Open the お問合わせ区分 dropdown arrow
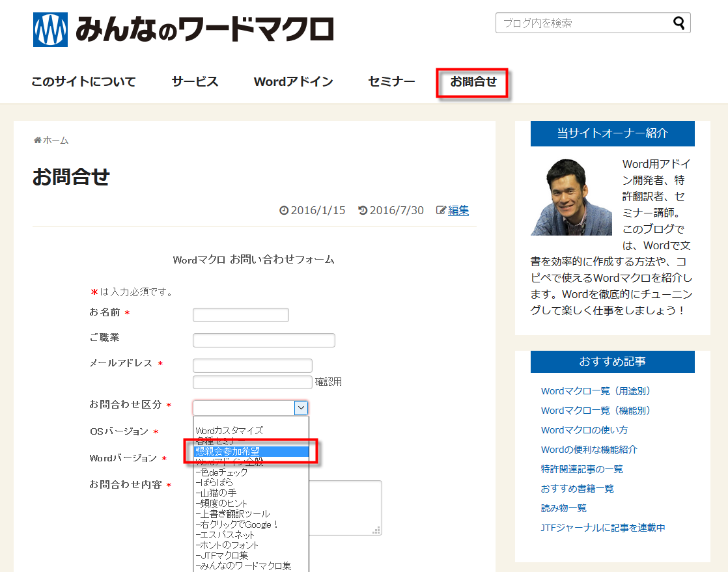728x572 pixels. (x=301, y=407)
